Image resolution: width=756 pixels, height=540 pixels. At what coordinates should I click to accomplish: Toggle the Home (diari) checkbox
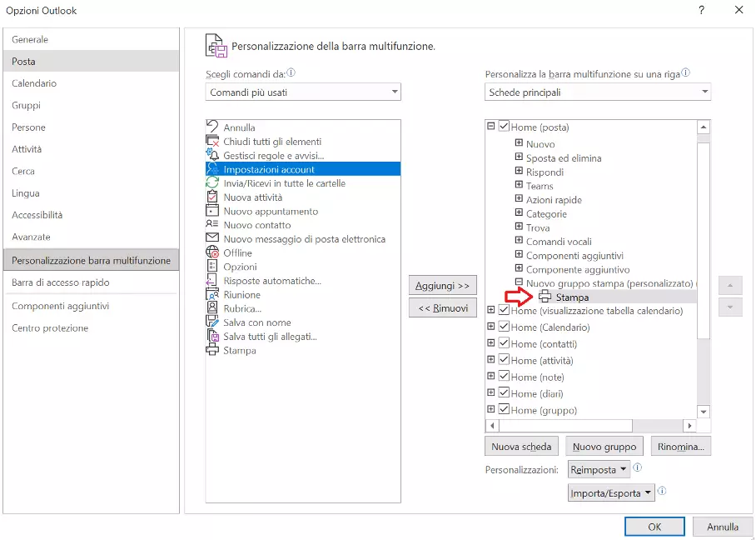[504, 392]
